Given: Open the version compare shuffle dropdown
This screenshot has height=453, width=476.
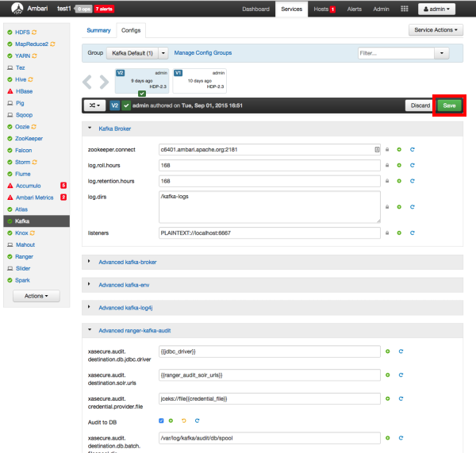Looking at the screenshot, I should point(94,106).
